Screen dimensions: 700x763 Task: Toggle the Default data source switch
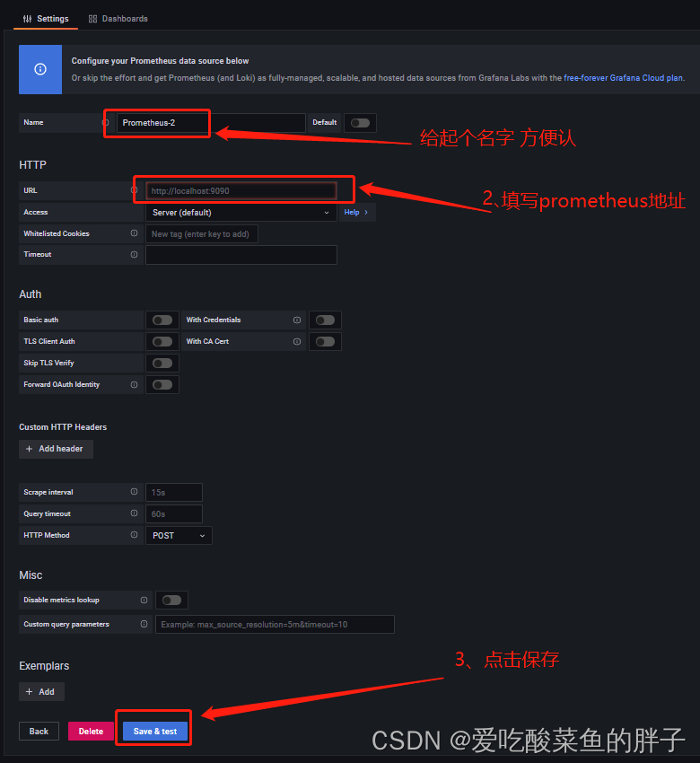(360, 123)
